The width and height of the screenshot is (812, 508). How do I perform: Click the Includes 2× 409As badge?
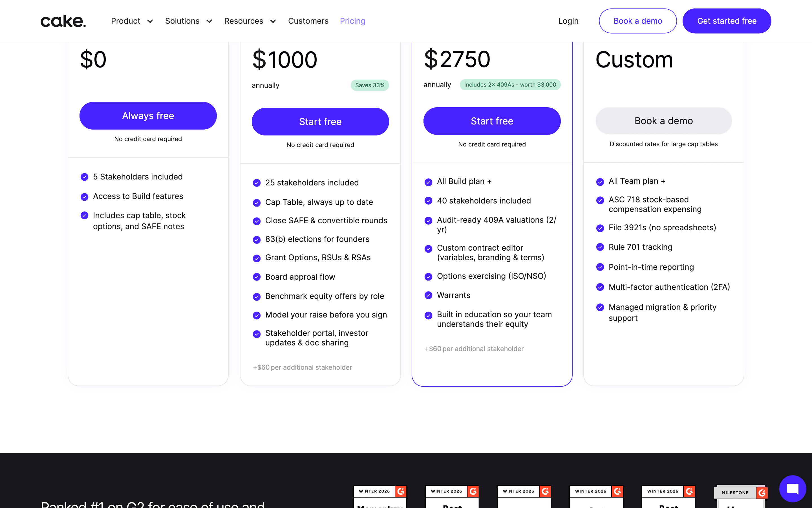click(x=510, y=85)
